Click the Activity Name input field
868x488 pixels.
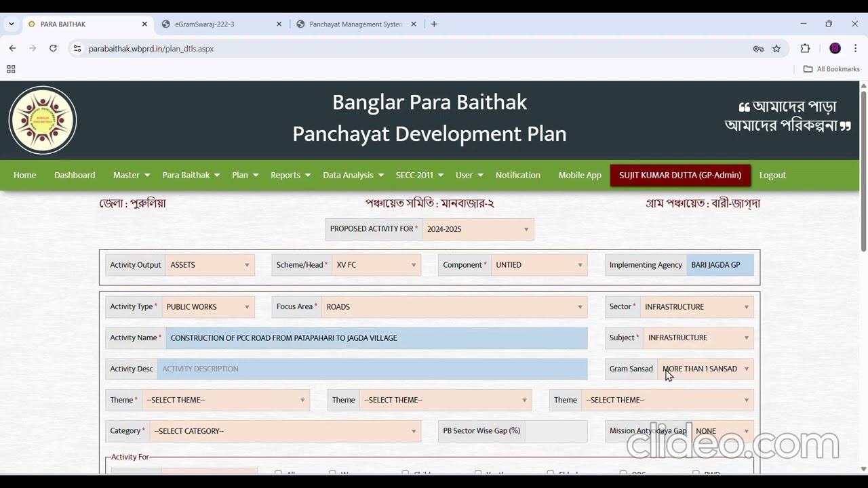pyautogui.click(x=377, y=338)
